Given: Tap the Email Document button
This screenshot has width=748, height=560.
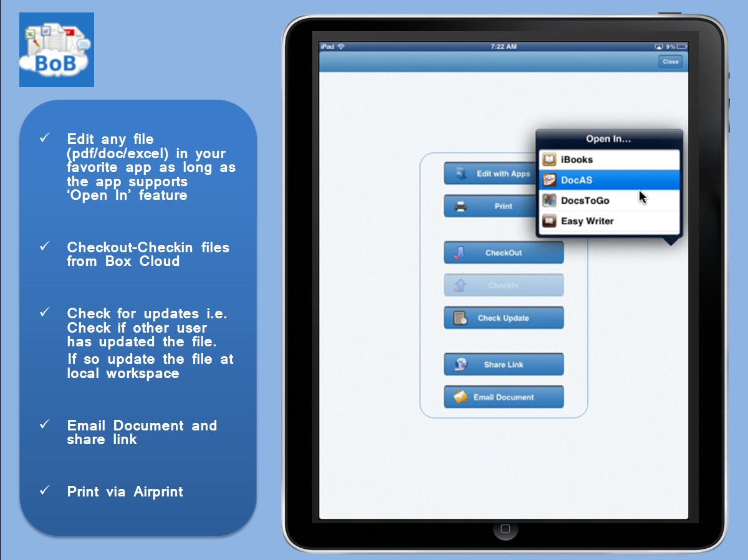Looking at the screenshot, I should point(504,397).
